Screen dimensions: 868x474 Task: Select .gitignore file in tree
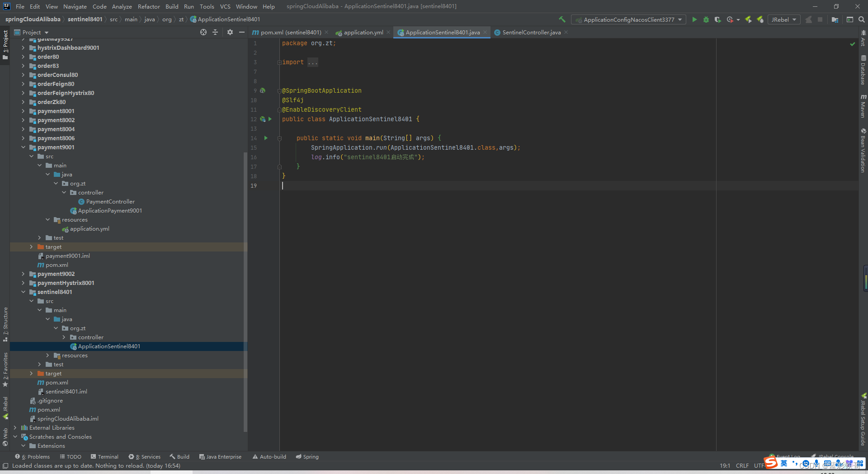click(50, 400)
